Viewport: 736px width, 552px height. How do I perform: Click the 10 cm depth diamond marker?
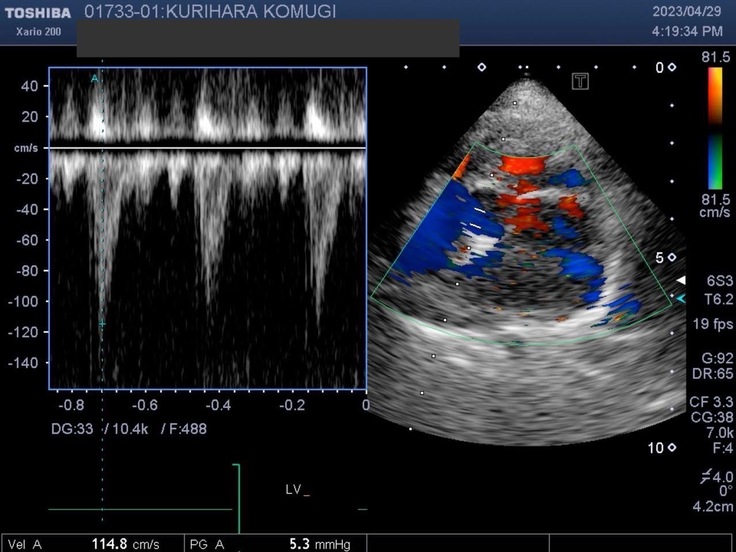click(x=672, y=448)
